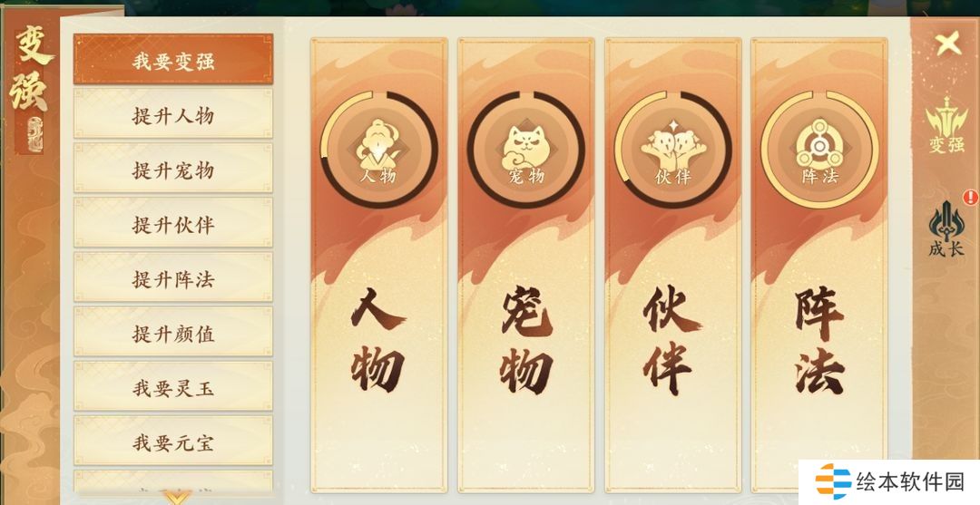980x505 pixels.
Task: Close the 变强 panel with X
Action: [x=948, y=44]
